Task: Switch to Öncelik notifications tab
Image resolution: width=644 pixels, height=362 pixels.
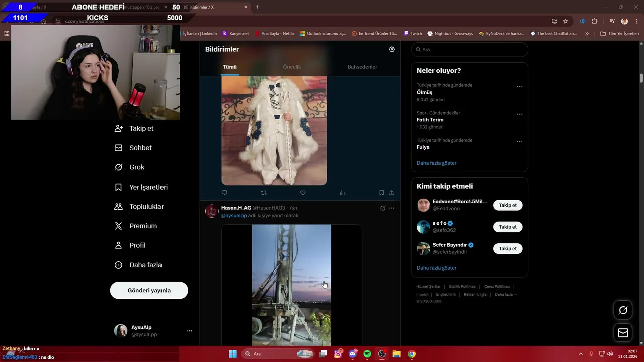Action: click(292, 67)
